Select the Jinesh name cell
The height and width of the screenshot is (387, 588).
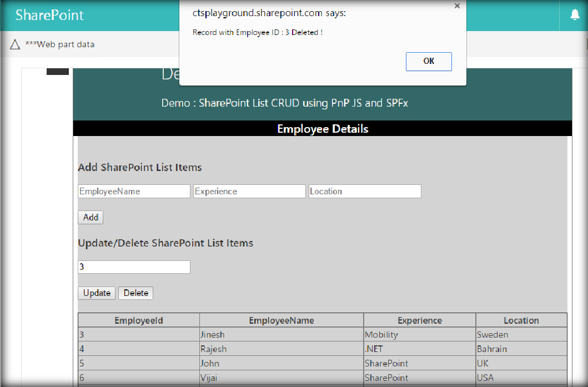click(x=282, y=334)
